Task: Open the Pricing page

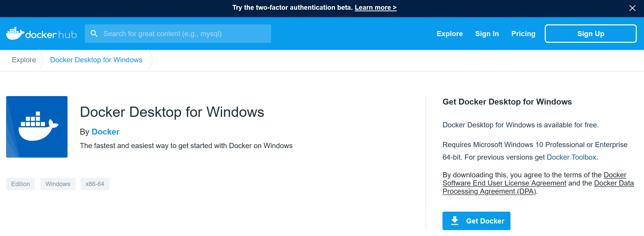Action: pyautogui.click(x=523, y=34)
